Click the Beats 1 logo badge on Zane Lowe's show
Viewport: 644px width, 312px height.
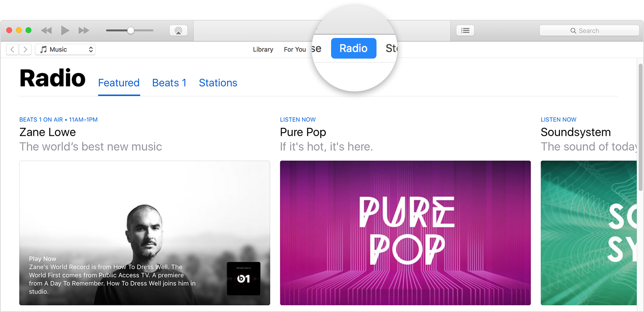(x=243, y=279)
